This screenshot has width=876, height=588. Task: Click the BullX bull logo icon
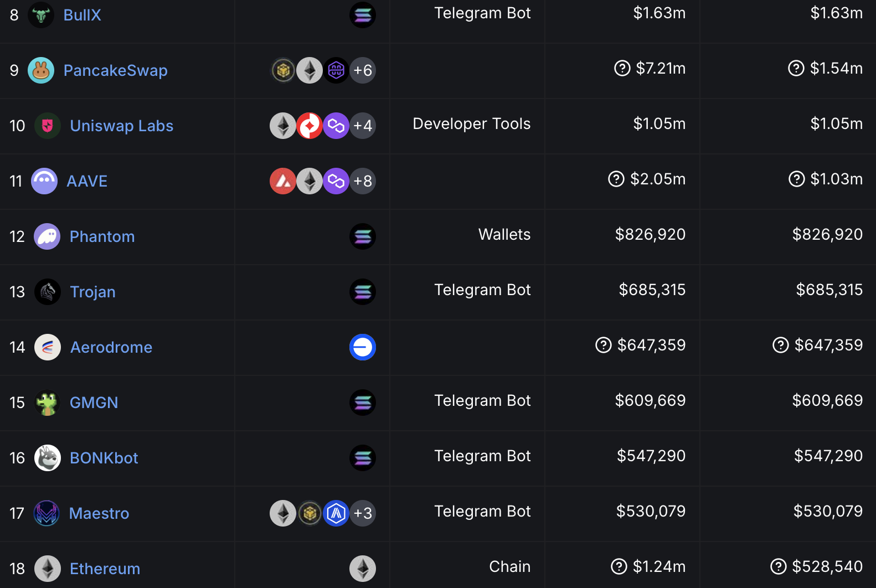[x=41, y=15]
